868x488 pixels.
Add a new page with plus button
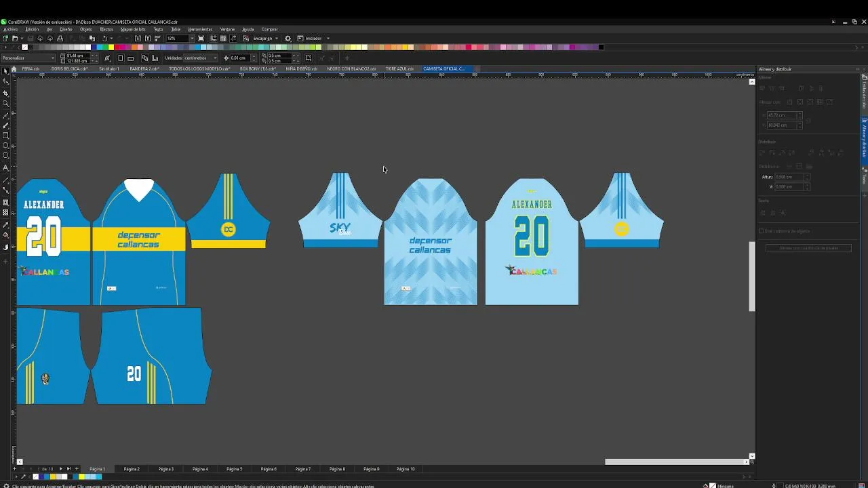point(14,469)
